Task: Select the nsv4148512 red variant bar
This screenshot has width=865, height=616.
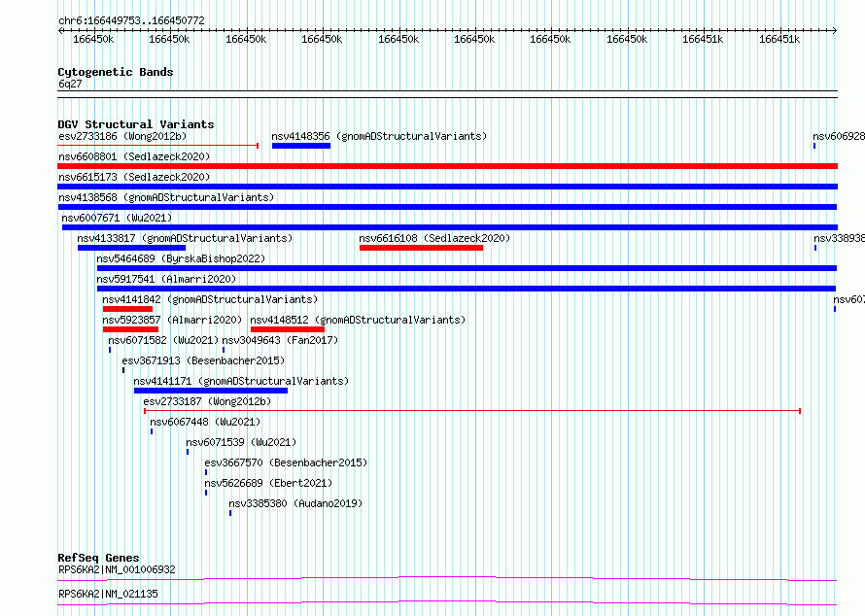Action: [x=288, y=329]
